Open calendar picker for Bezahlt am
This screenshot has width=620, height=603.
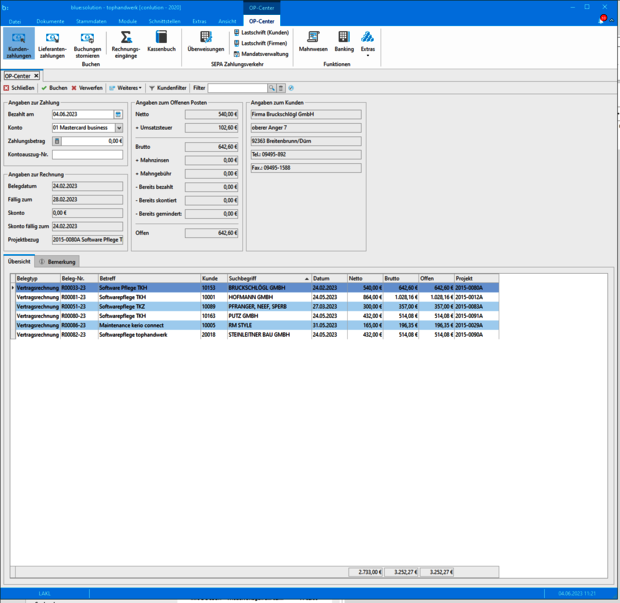coord(118,115)
